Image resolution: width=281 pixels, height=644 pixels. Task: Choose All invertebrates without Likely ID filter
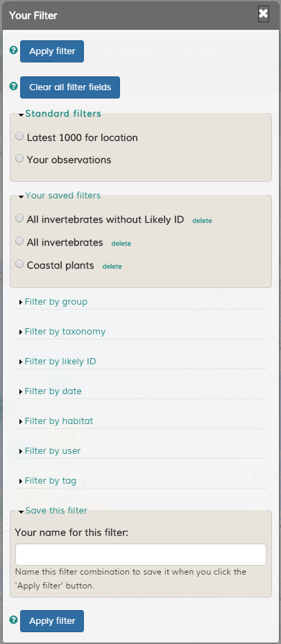(19, 219)
